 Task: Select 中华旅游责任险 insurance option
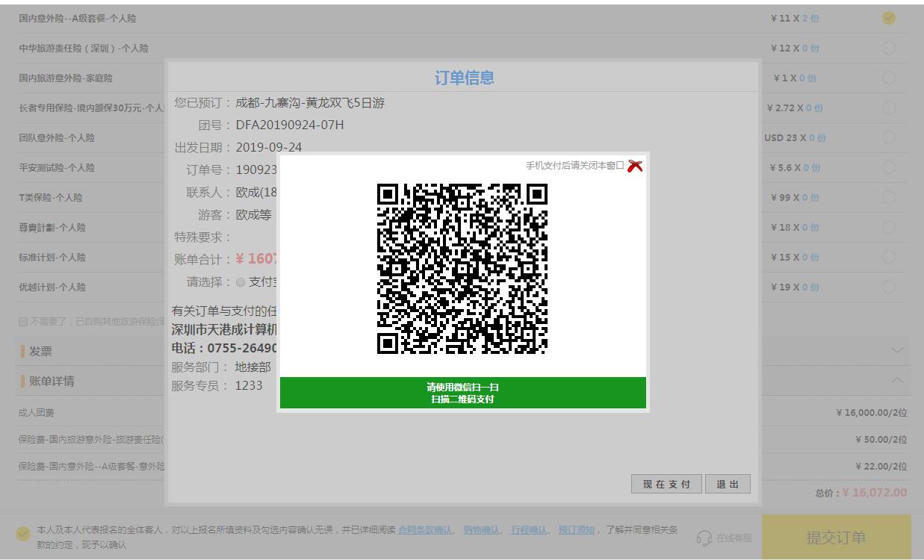pyautogui.click(x=889, y=48)
